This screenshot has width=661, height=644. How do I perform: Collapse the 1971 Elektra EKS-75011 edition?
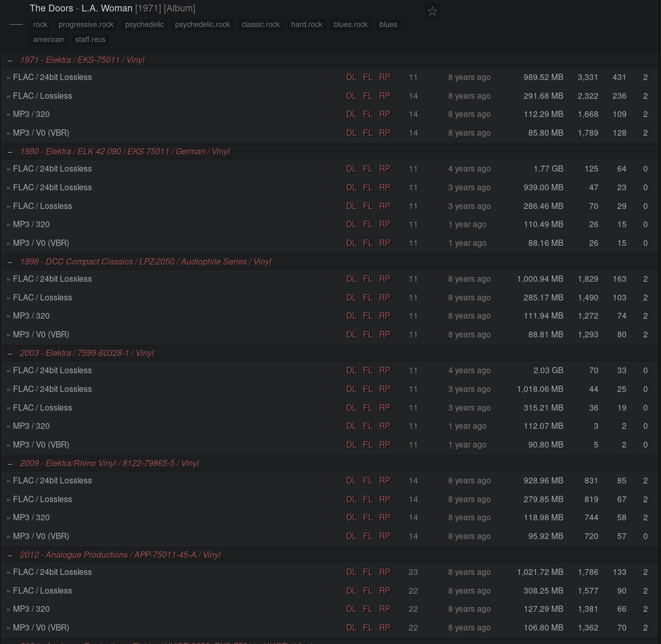pos(10,60)
